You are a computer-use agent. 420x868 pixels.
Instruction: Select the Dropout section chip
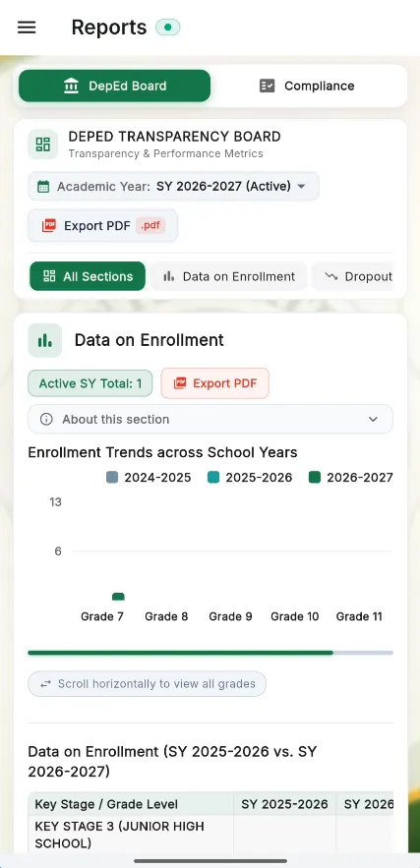click(x=352, y=276)
